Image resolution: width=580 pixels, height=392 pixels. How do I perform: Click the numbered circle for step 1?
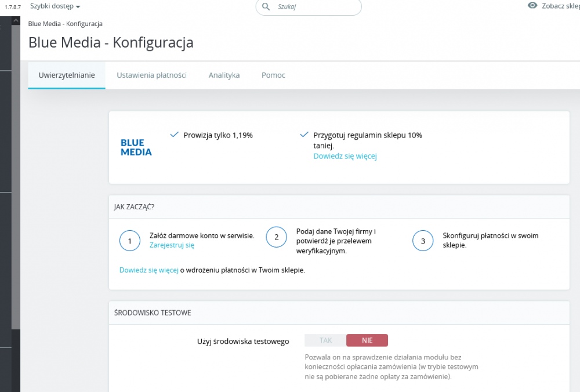tap(129, 241)
